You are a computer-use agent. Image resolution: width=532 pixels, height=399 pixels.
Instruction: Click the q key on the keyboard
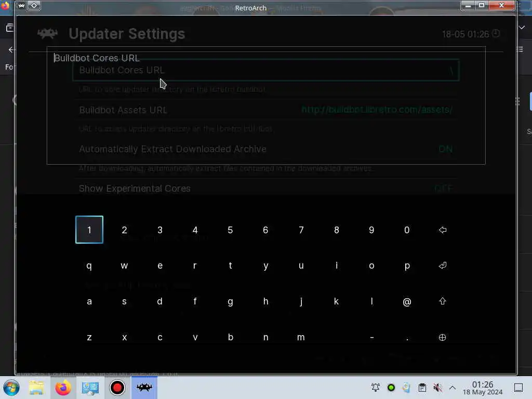[x=89, y=265]
